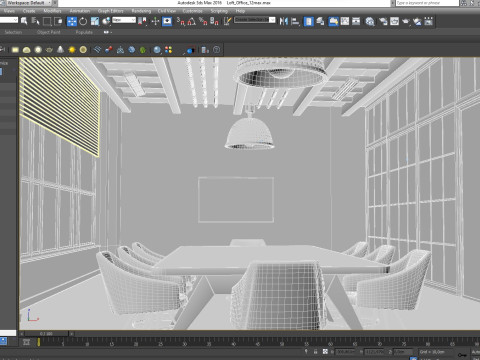Image resolution: width=480 pixels, height=360 pixels.
Task: Switch to the Object Paint ribbon tab
Action: coord(49,32)
